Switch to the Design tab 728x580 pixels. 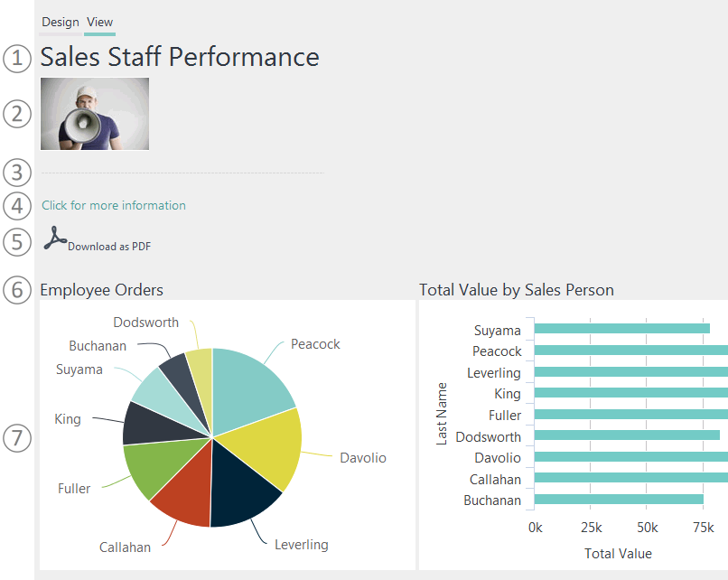coord(61,22)
